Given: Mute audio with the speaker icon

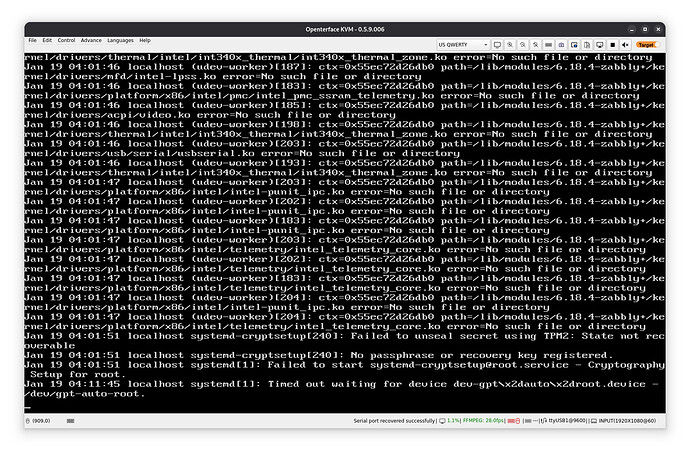Looking at the screenshot, I should pyautogui.click(x=625, y=44).
